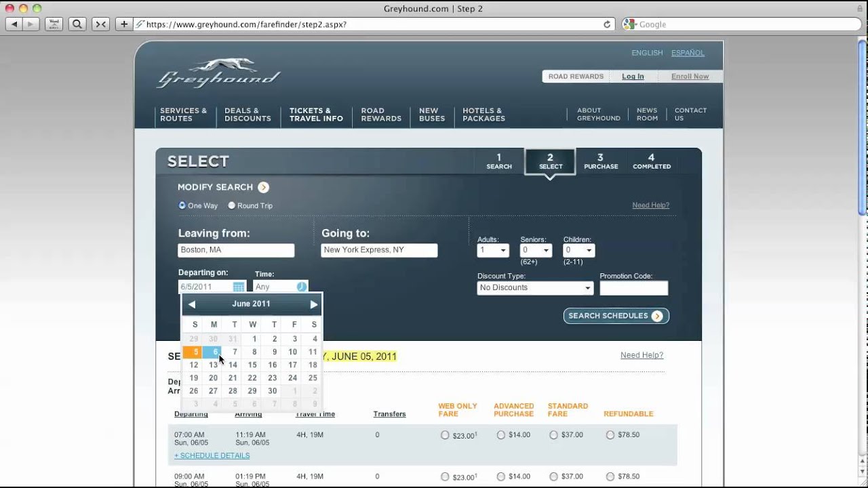Click the Leaving from field
Screen dimensions: 868x488
(x=236, y=250)
